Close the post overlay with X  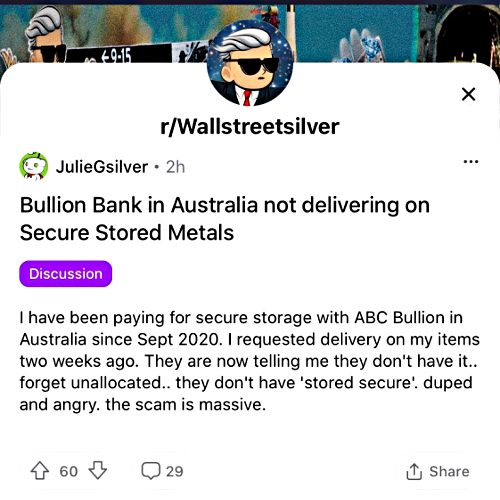click(x=468, y=94)
